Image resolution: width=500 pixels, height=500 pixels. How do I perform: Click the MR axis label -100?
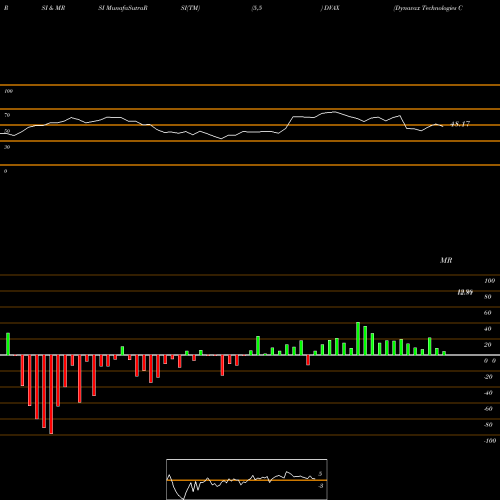tap(490, 441)
